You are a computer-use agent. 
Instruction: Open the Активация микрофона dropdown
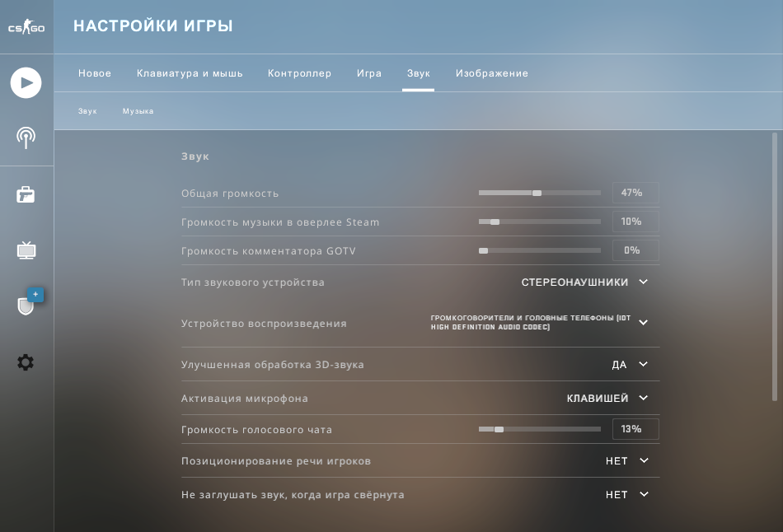607,399
